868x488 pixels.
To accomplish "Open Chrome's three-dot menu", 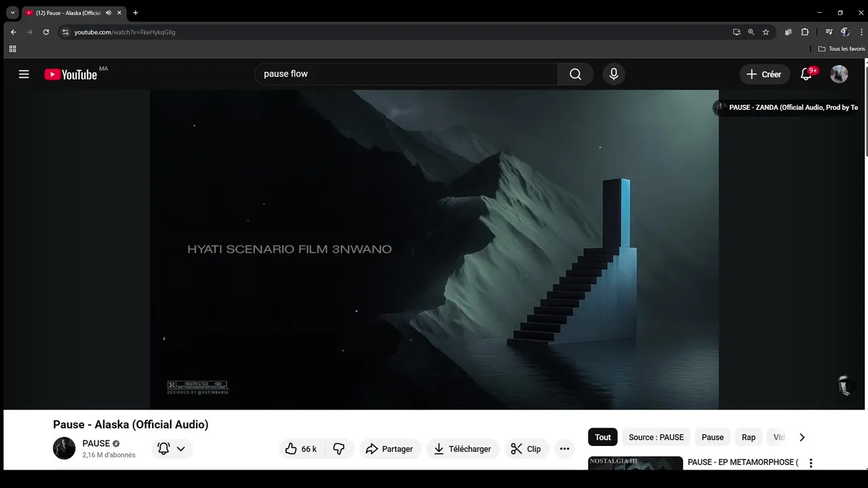I will [861, 32].
